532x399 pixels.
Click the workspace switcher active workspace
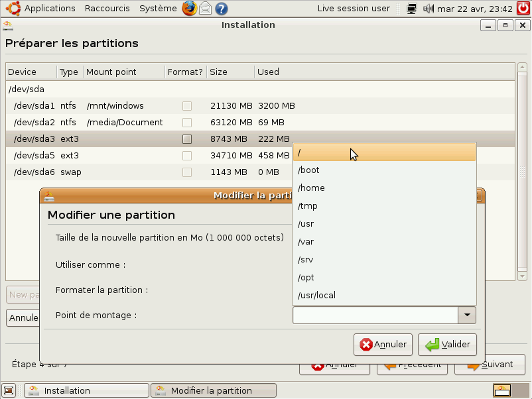pyautogui.click(x=501, y=390)
